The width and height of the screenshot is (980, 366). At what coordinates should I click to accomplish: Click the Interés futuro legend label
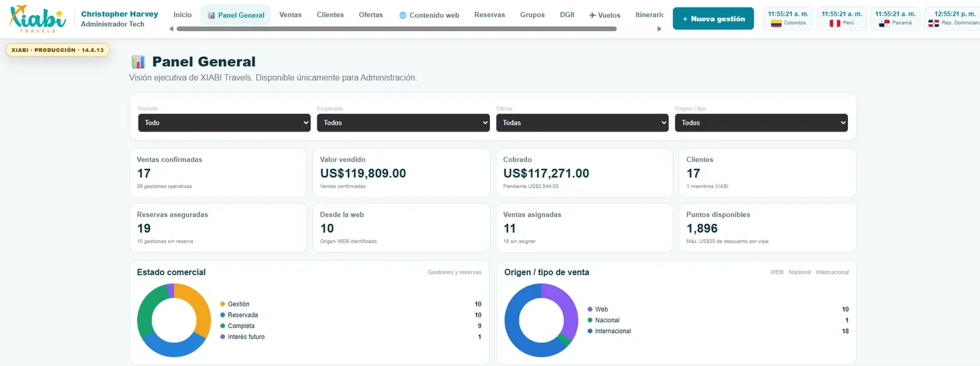[x=247, y=337]
